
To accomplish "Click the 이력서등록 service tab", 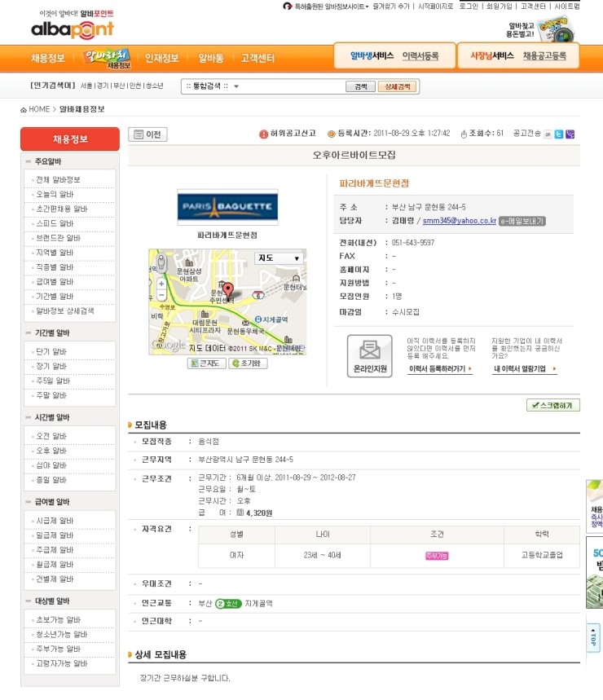I will (x=420, y=55).
